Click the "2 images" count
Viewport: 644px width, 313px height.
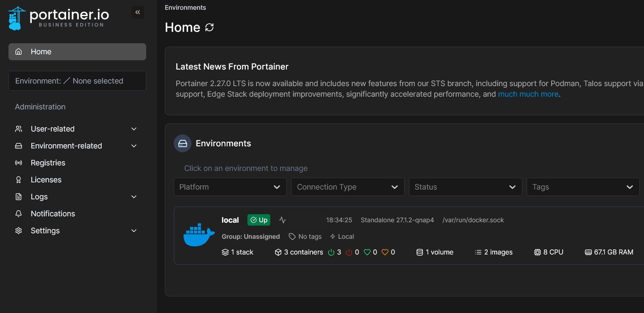498,252
